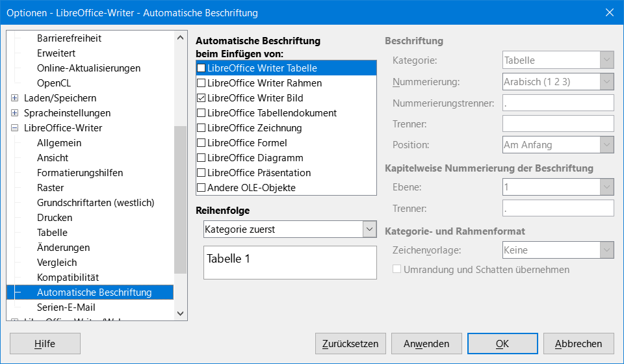Open the Drucken options page

[x=55, y=218]
